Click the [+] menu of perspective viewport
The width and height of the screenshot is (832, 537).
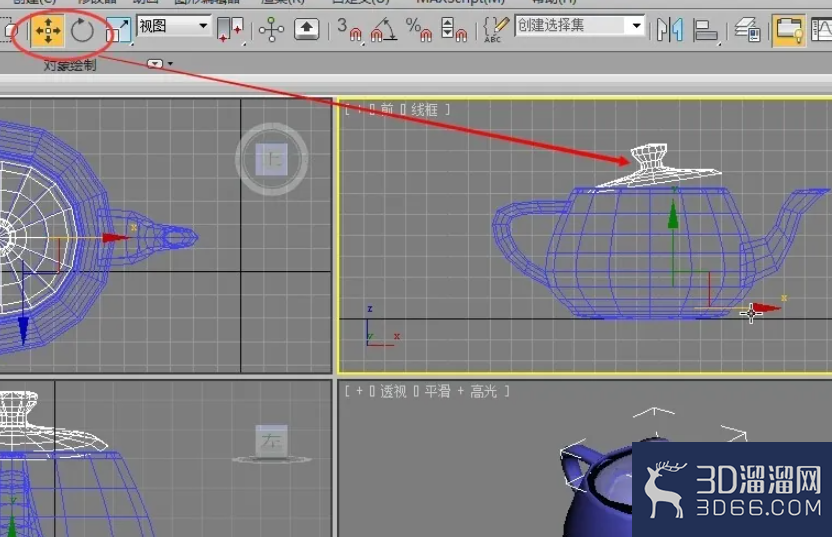coord(359,392)
